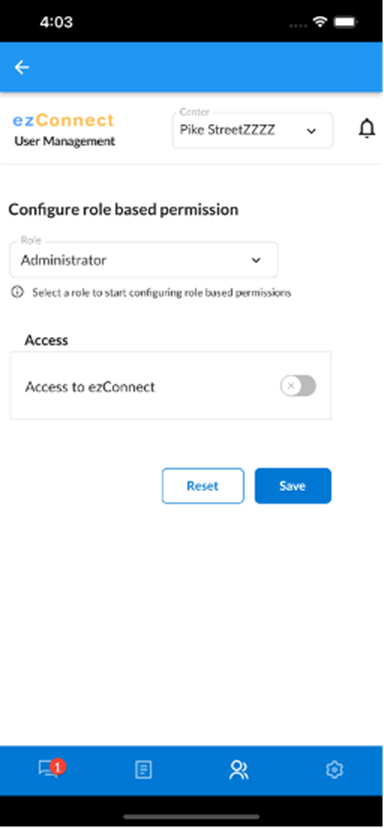The width and height of the screenshot is (384, 828).
Task: Select the user management people icon
Action: [239, 770]
